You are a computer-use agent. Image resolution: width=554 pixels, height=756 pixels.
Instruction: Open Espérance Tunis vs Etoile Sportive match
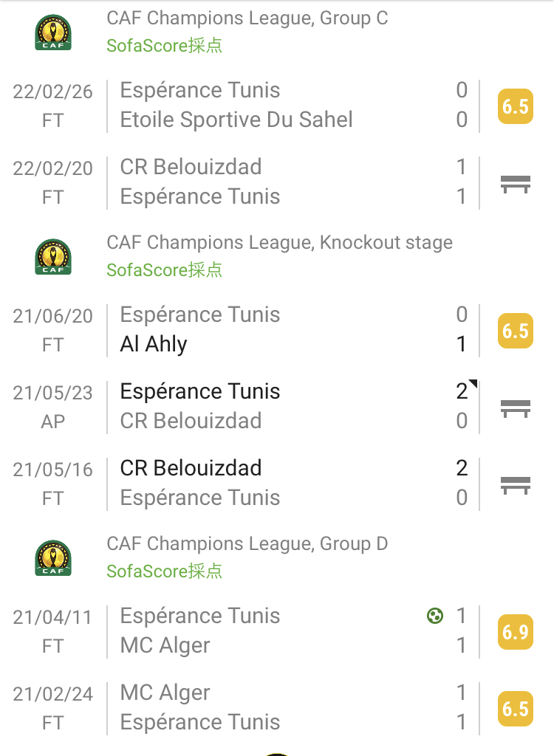tap(277, 106)
